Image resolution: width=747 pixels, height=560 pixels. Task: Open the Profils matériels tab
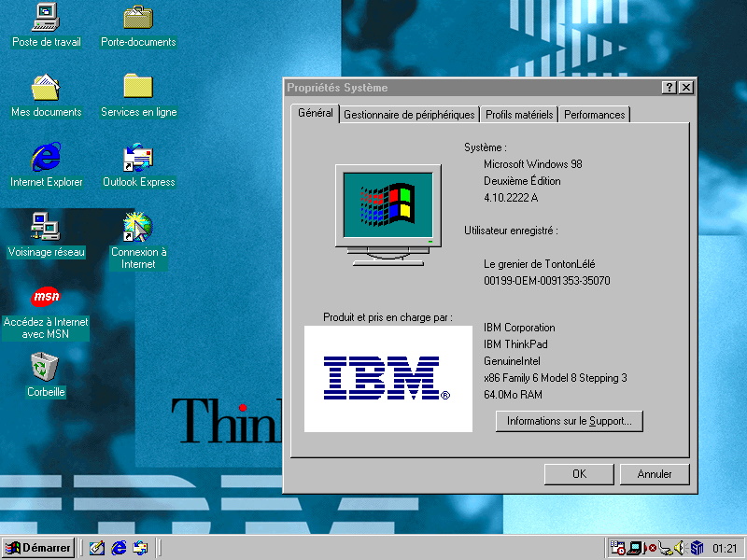pyautogui.click(x=519, y=115)
